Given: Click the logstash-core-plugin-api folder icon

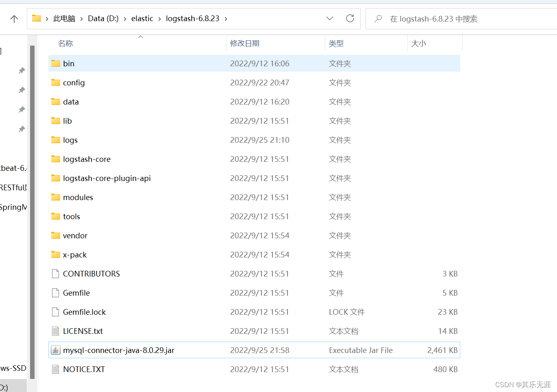Looking at the screenshot, I should click(x=56, y=178).
